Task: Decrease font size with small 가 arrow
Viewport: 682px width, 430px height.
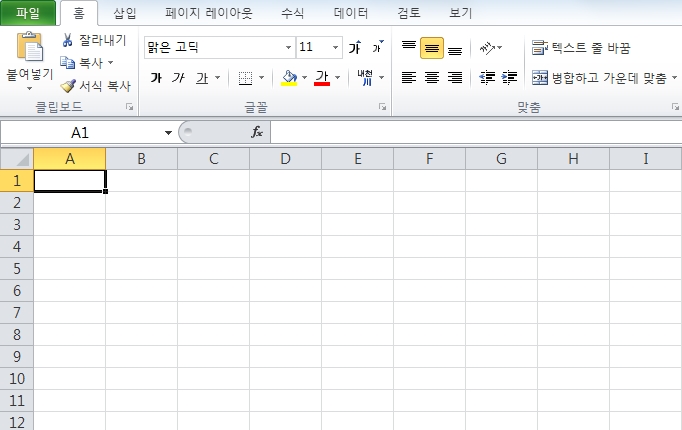Action: [378, 47]
